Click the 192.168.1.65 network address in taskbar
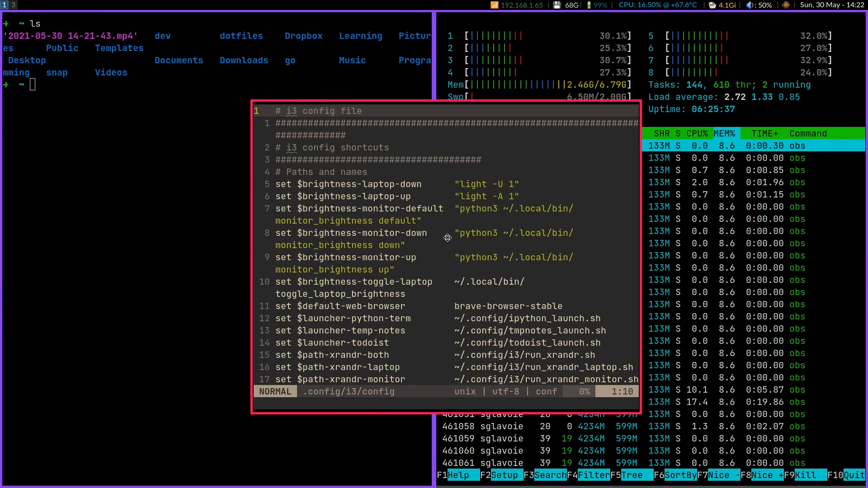 521,5
